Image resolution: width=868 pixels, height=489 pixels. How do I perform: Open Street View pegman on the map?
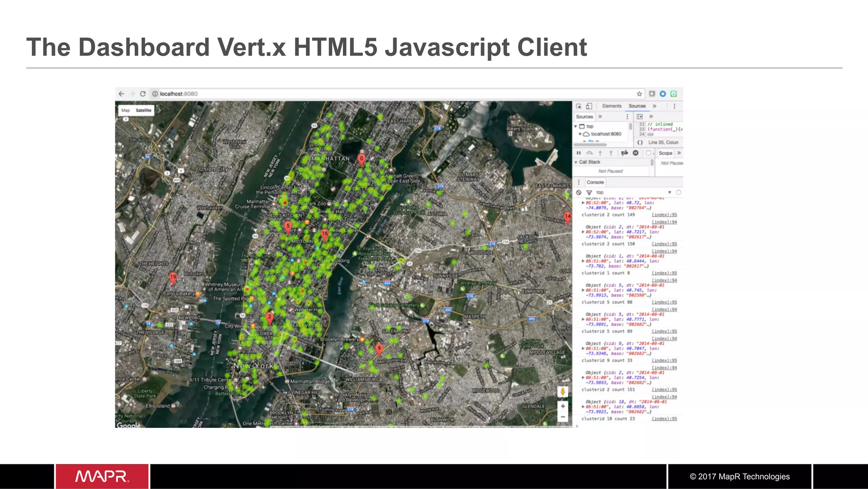pos(563,392)
